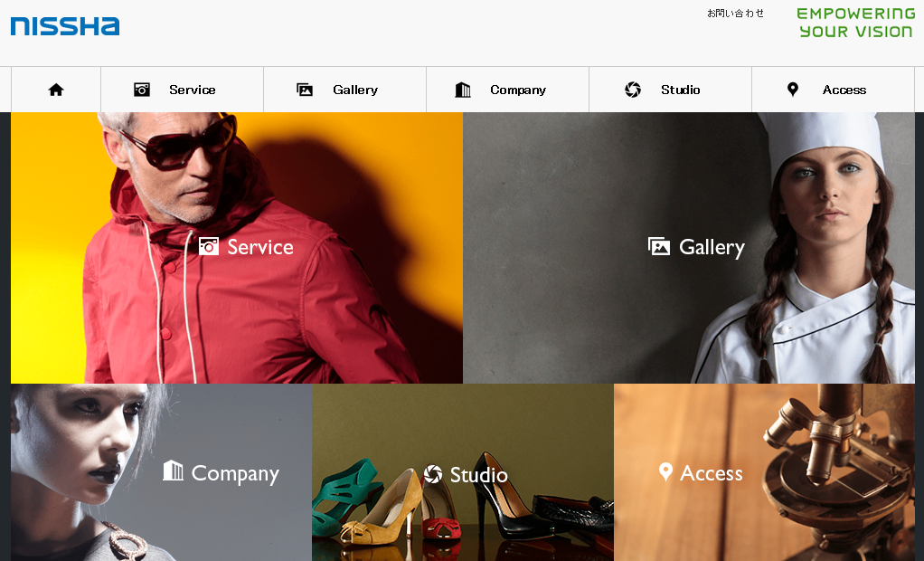
Task: Click the aperture icon on the Studio tile
Action: [433, 474]
